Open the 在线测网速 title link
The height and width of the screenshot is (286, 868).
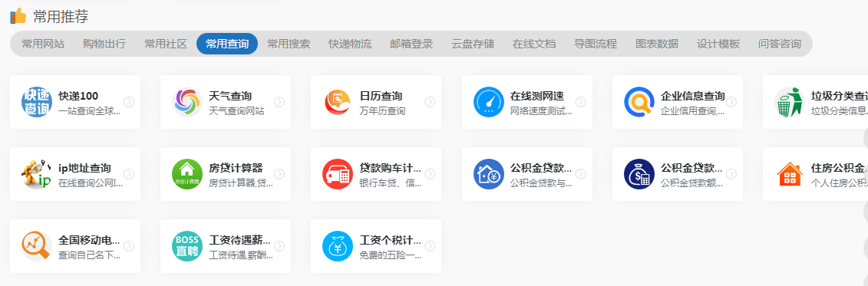(x=537, y=96)
